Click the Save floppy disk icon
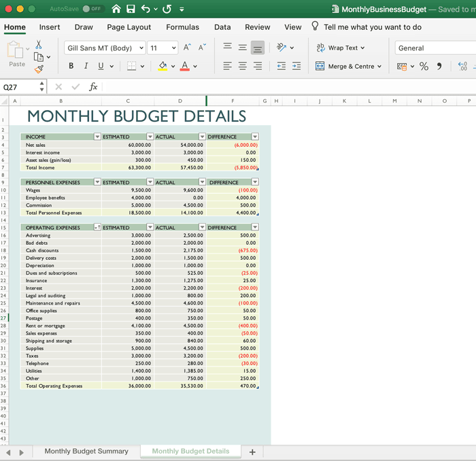476x461 pixels. pyautogui.click(x=131, y=9)
